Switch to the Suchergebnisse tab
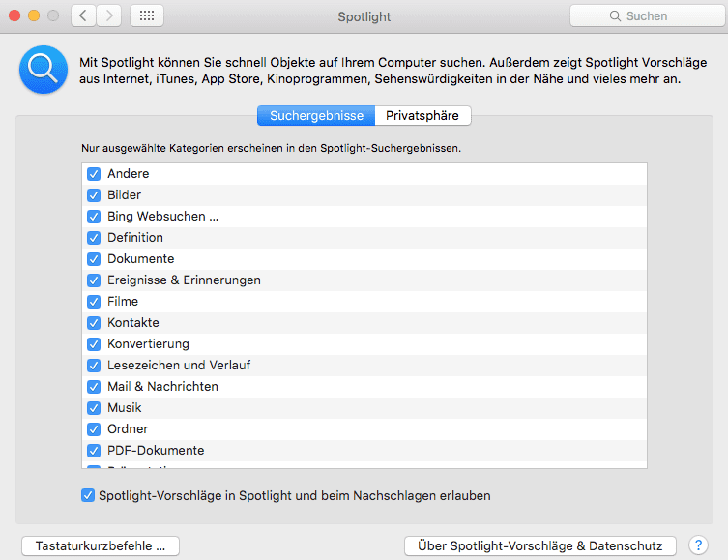The height and width of the screenshot is (560, 728). click(316, 116)
